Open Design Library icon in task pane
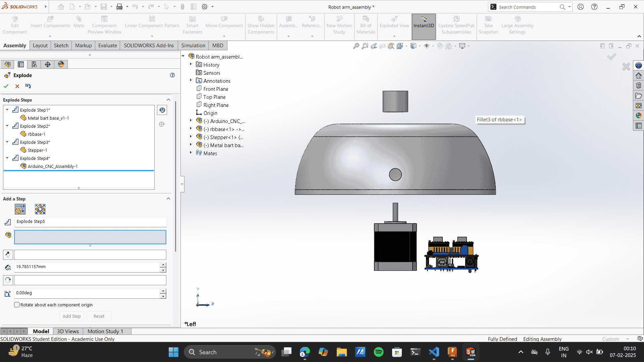644x362 pixels. coord(639,85)
